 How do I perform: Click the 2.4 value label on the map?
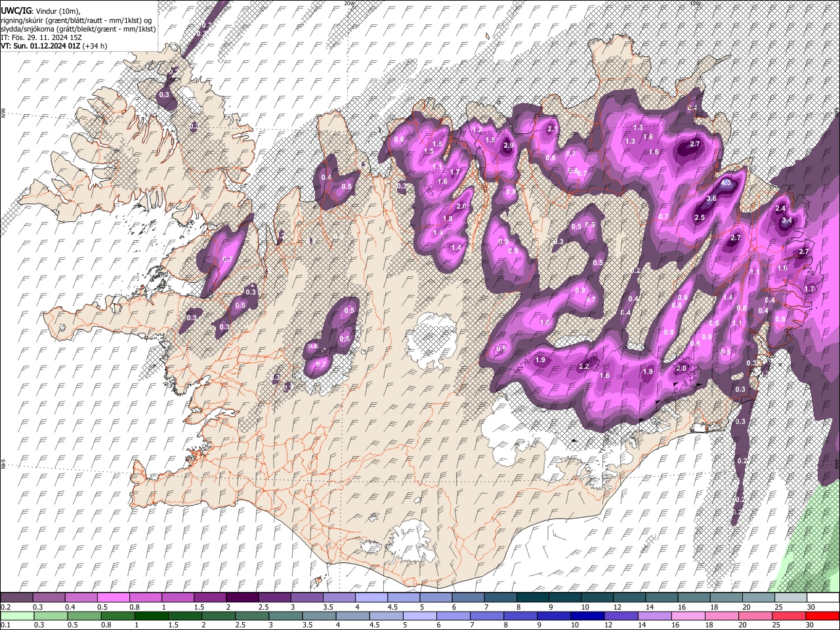click(780, 209)
